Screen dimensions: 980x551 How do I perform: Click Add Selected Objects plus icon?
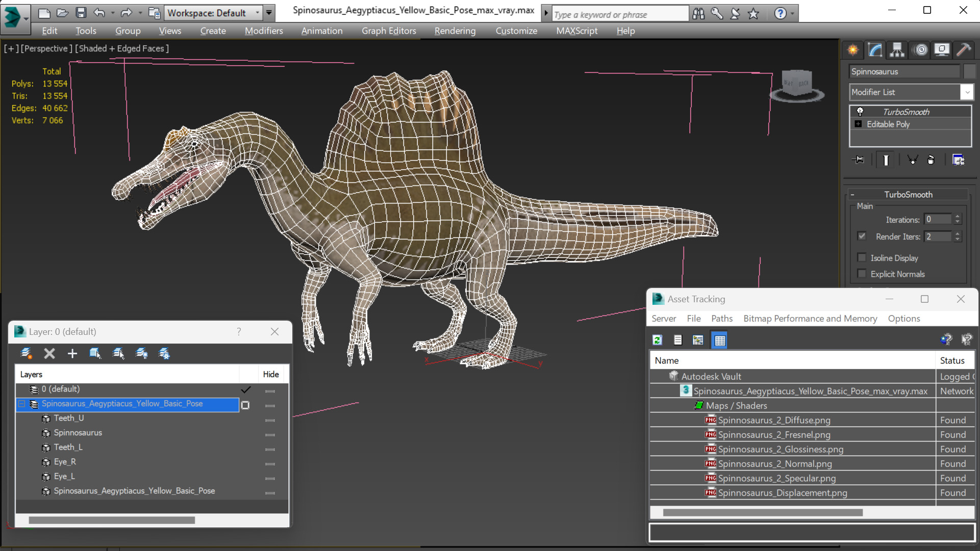(x=72, y=353)
